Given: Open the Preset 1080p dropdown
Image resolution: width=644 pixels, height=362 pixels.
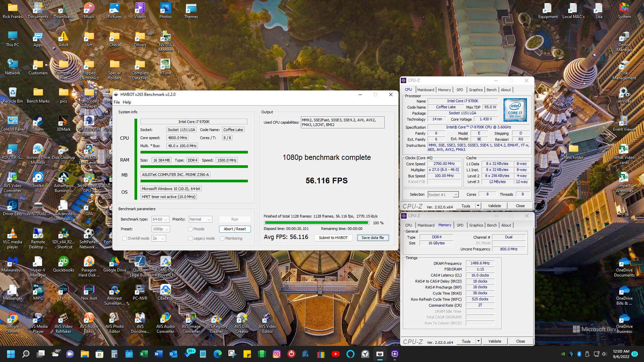Looking at the screenshot, I should coord(160,229).
